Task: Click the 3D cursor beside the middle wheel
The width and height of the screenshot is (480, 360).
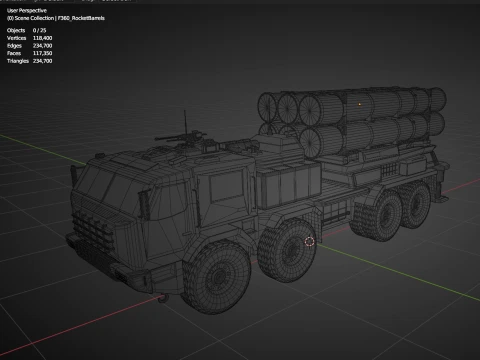Action: pyautogui.click(x=310, y=242)
